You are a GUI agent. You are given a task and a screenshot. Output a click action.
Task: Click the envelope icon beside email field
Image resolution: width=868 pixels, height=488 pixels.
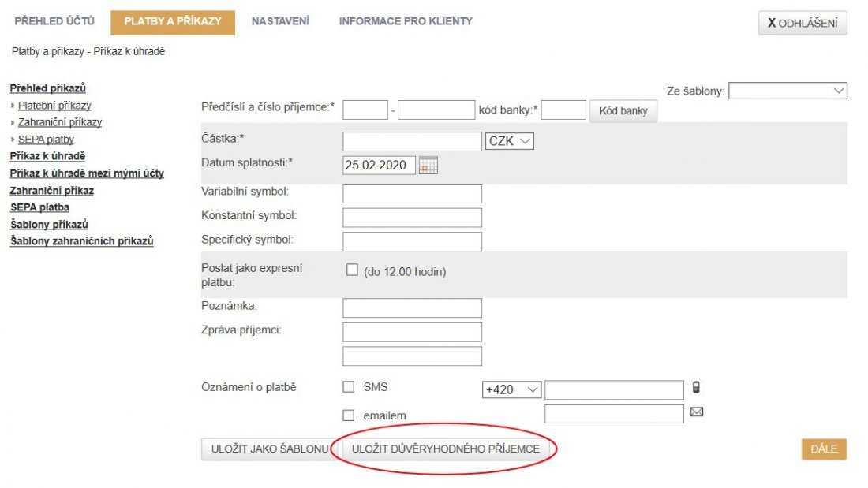tap(696, 412)
